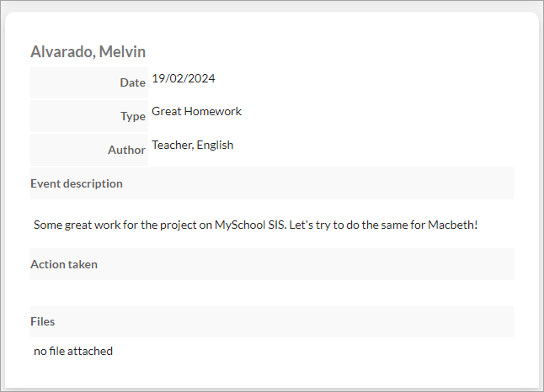Select the Date label cell
The image size is (544, 392).
(x=89, y=82)
